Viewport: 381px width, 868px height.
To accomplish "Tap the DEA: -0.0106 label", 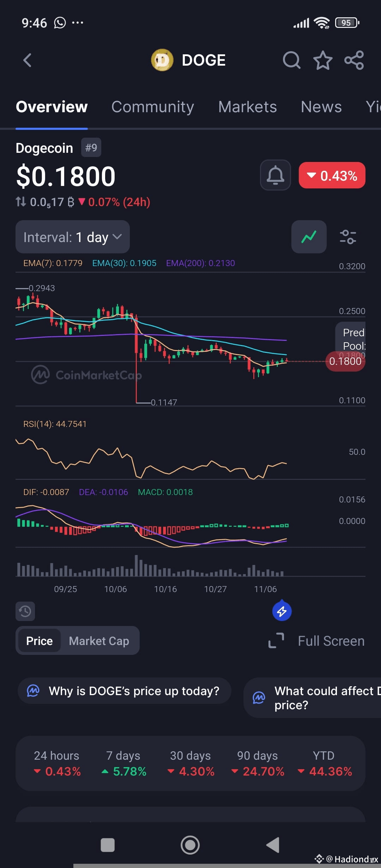I will (x=103, y=492).
